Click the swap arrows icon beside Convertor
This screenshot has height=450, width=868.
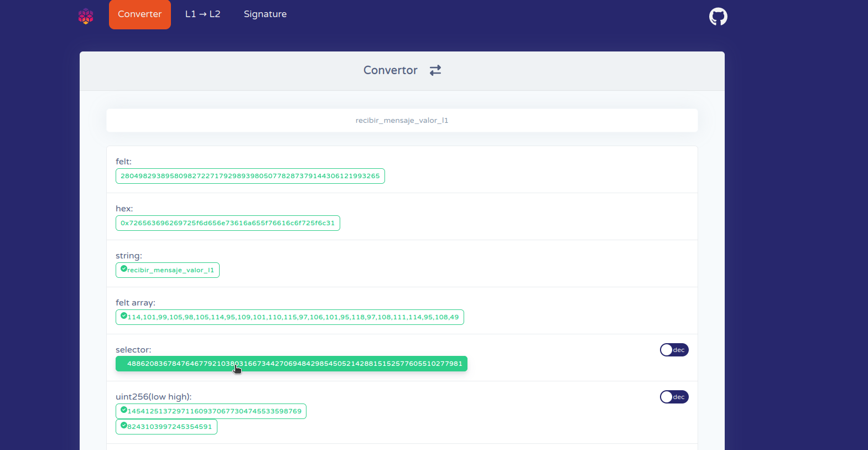435,70
